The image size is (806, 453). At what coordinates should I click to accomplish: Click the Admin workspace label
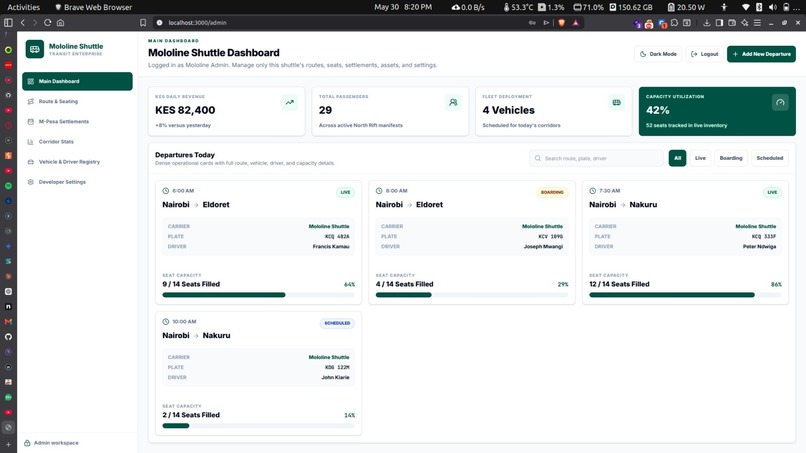[56, 443]
